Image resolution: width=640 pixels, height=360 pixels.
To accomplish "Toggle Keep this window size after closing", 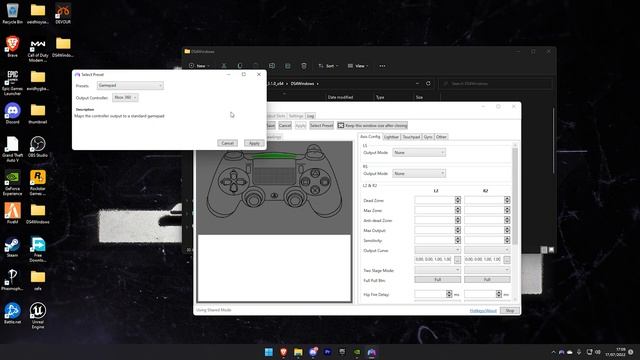I will (x=373, y=125).
